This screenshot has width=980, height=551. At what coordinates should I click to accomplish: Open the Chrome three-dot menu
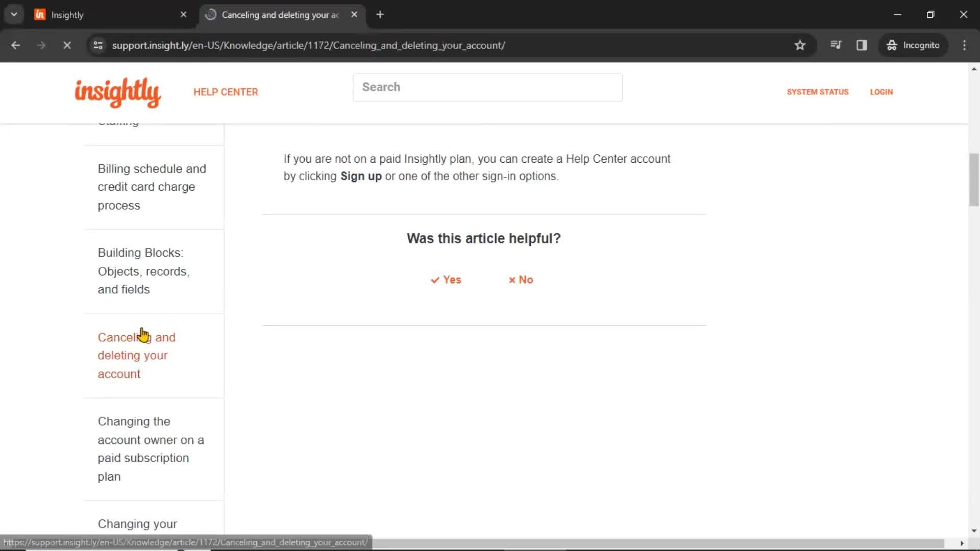[x=964, y=45]
